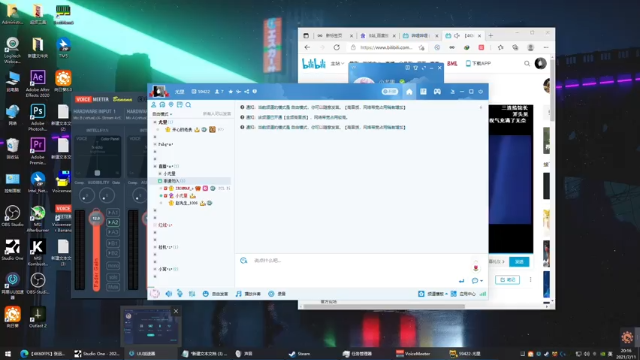Click the red Fader Gain slider in VoiceMeeter
This screenshot has width=640, height=360.
coord(96,249)
